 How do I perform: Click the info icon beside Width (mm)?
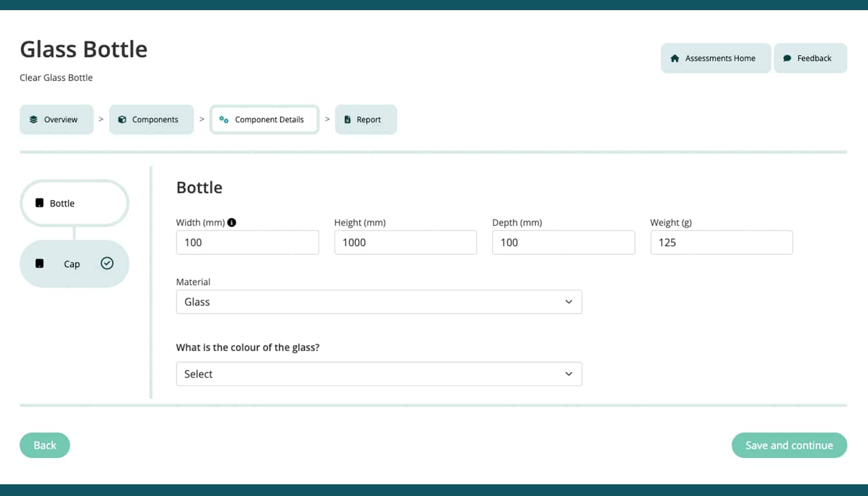click(232, 222)
